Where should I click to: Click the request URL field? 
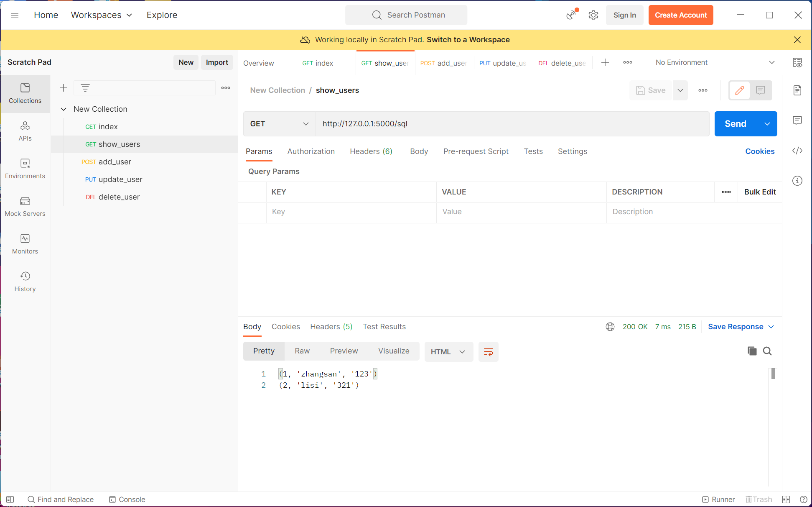pyautogui.click(x=512, y=124)
